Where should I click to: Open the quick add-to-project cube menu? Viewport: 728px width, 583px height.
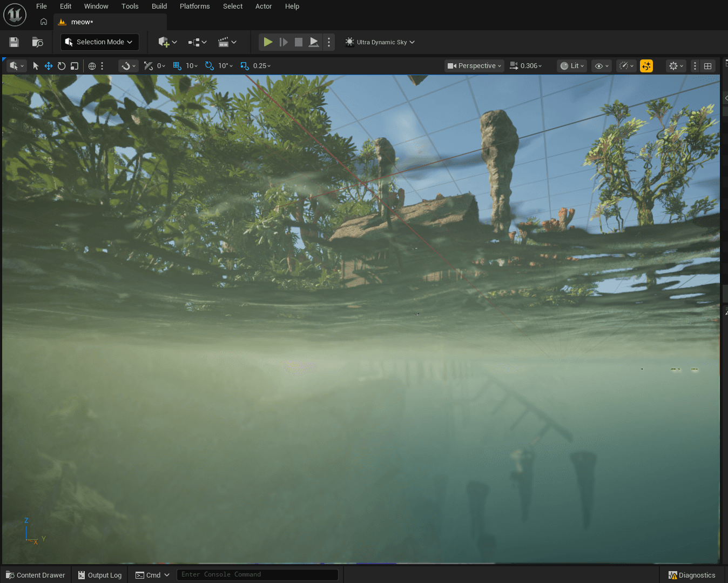coord(167,42)
